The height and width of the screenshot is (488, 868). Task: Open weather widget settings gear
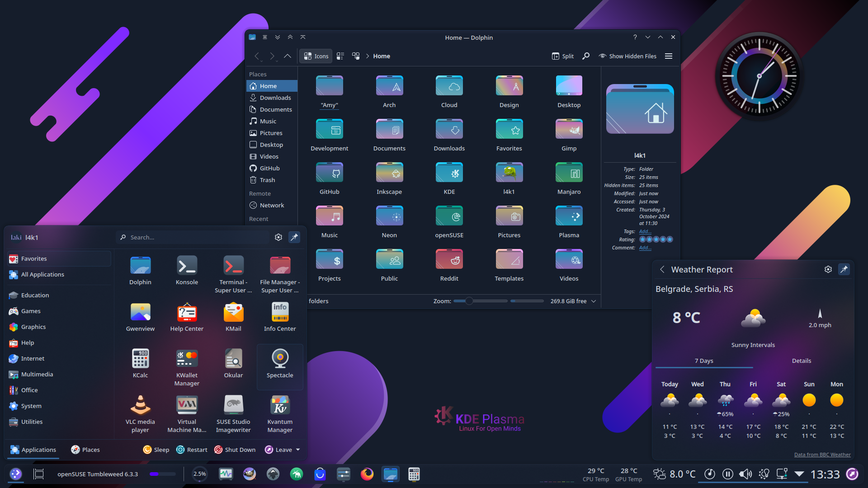pos(828,269)
